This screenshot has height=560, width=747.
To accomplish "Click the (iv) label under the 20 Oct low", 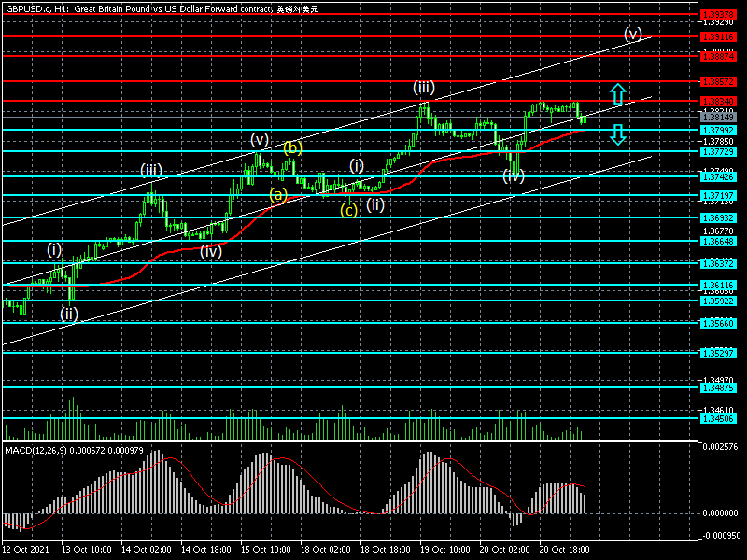I will [514, 176].
